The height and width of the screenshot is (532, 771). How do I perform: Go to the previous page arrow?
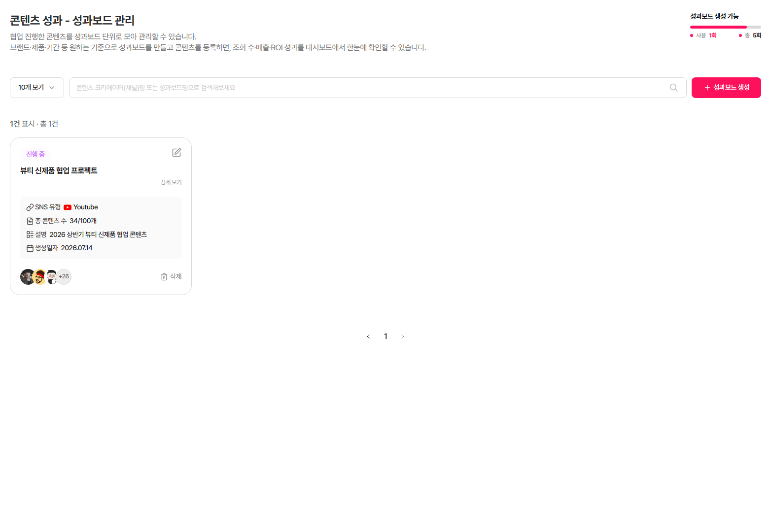(x=368, y=336)
